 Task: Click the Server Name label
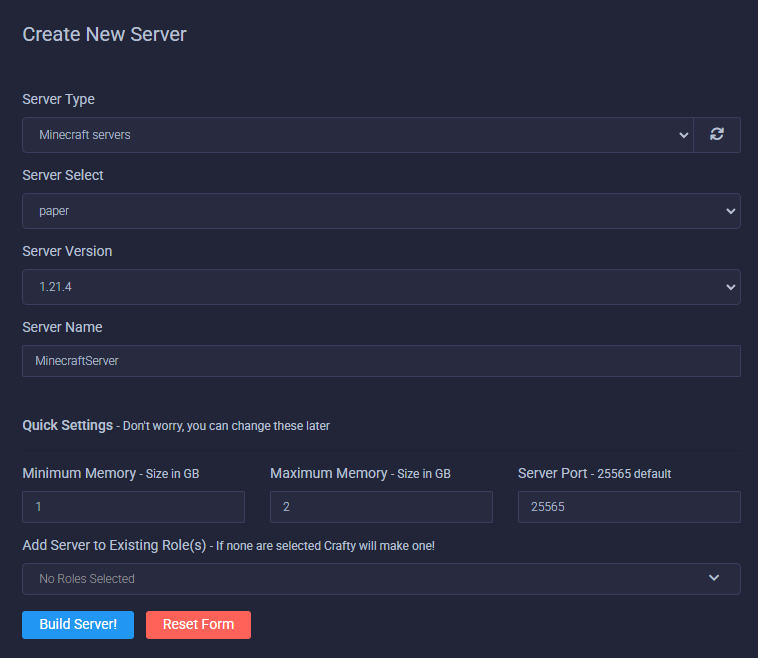tap(62, 327)
